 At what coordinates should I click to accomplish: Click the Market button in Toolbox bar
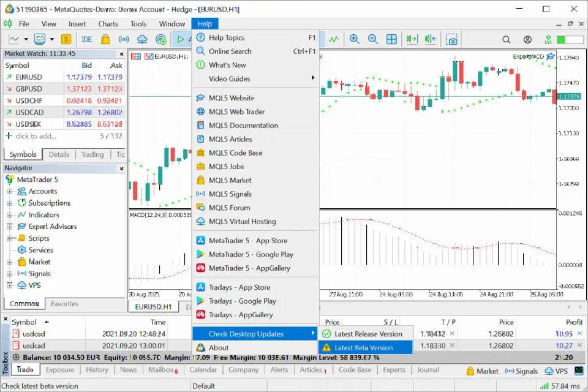click(x=482, y=371)
